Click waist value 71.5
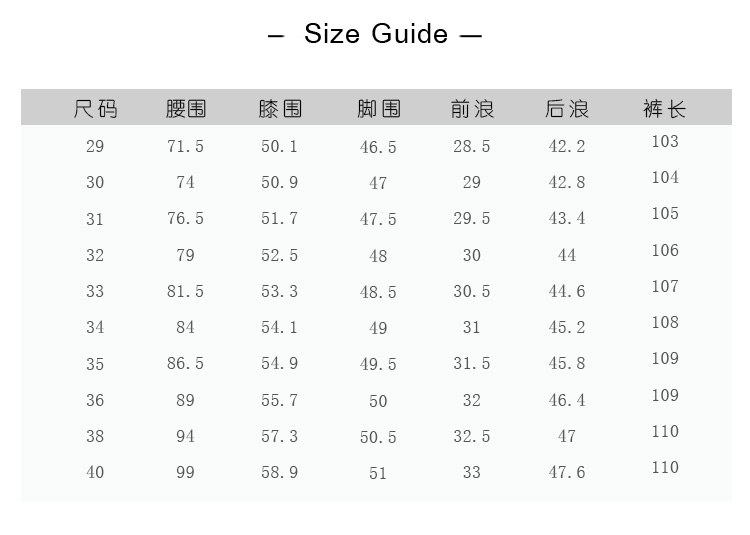Screen dimensions: 750x535 pyautogui.click(x=185, y=146)
